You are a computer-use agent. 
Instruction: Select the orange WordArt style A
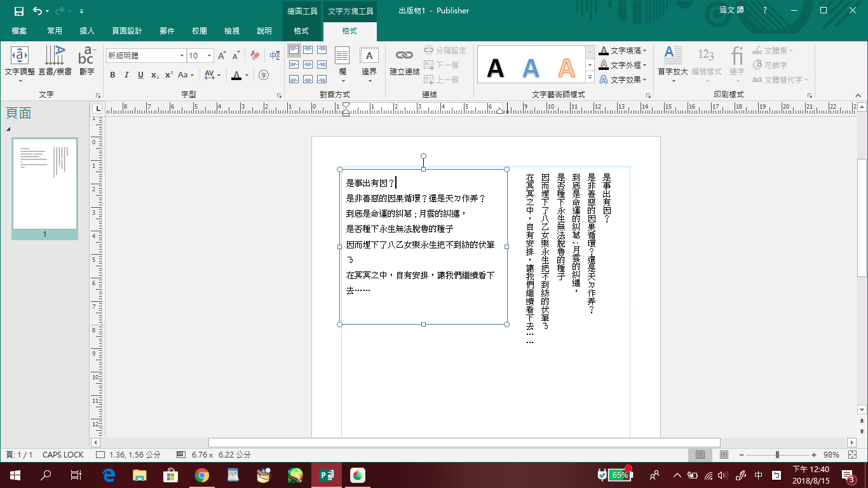[x=566, y=67]
